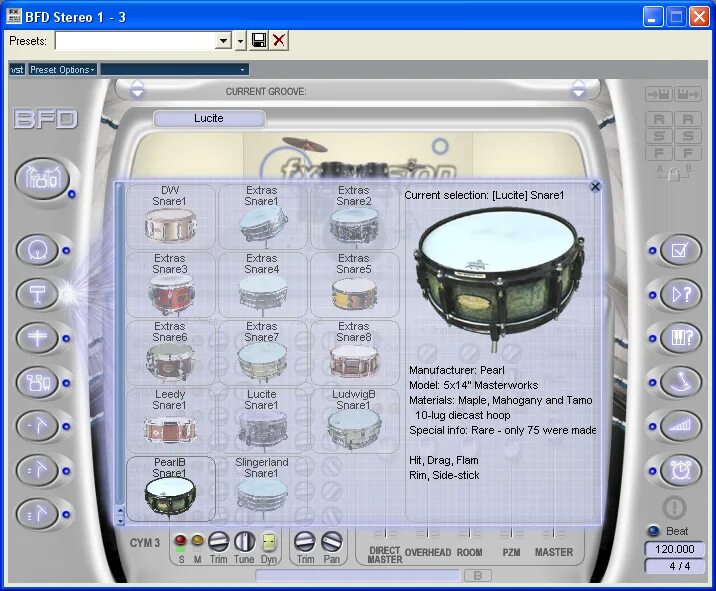Click the Pan knob

click(332, 541)
